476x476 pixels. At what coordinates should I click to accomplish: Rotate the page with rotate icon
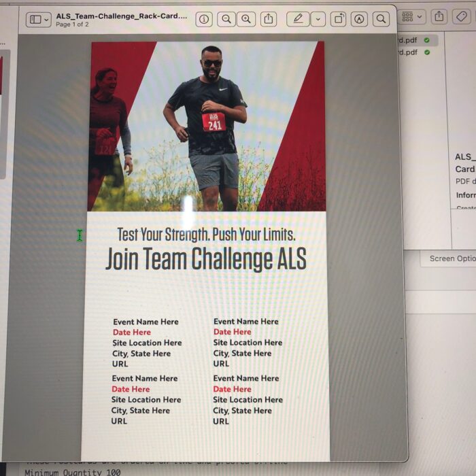(x=339, y=19)
